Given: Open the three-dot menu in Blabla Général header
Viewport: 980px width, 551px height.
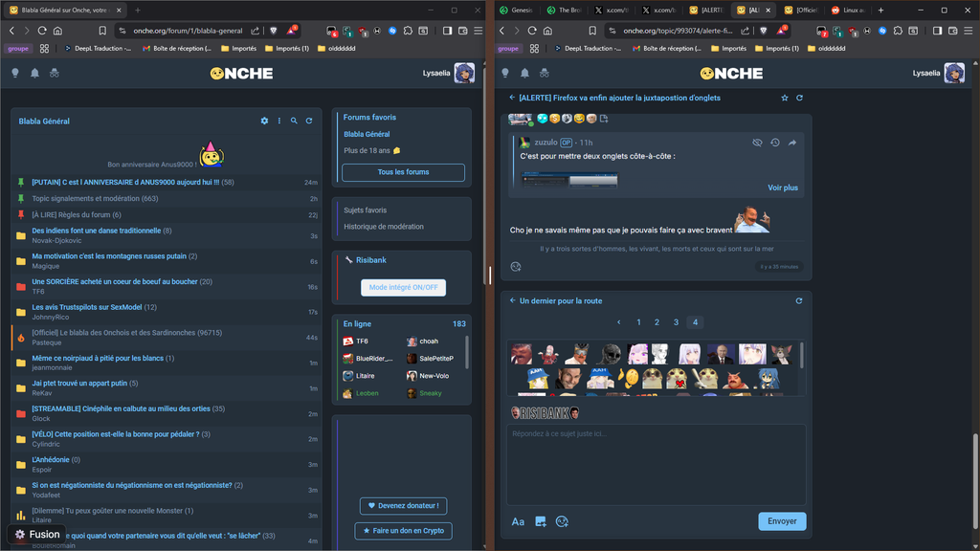Looking at the screenshot, I should pos(279,121).
